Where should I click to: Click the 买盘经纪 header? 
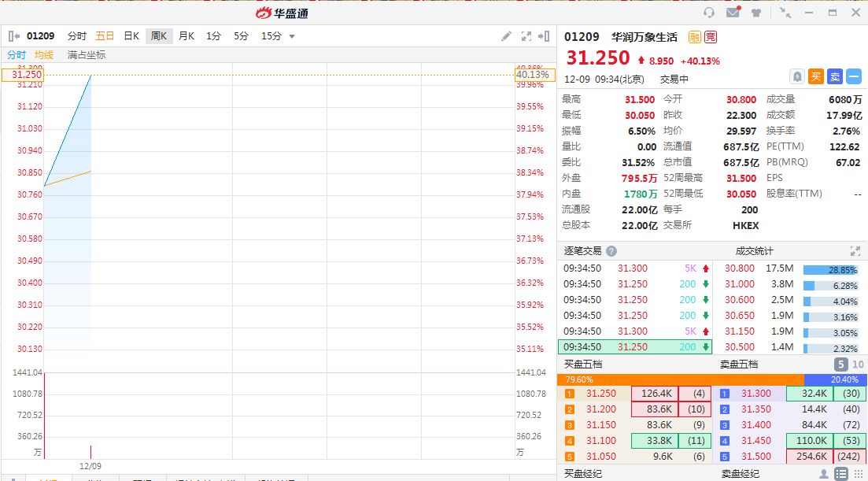click(583, 474)
